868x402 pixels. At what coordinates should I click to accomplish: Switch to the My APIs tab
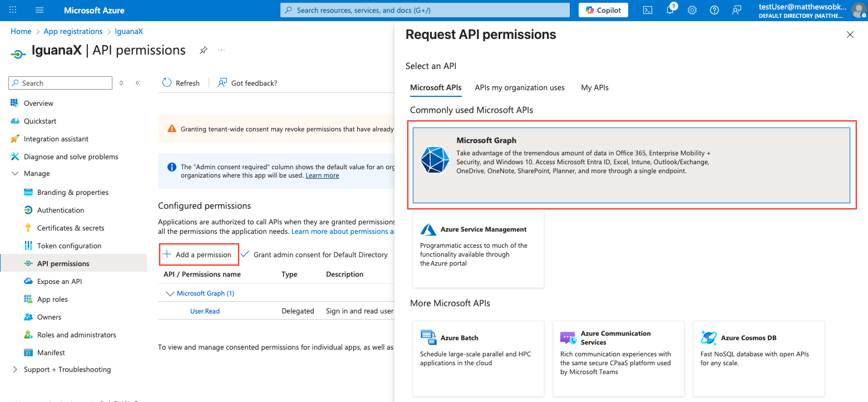click(x=594, y=87)
